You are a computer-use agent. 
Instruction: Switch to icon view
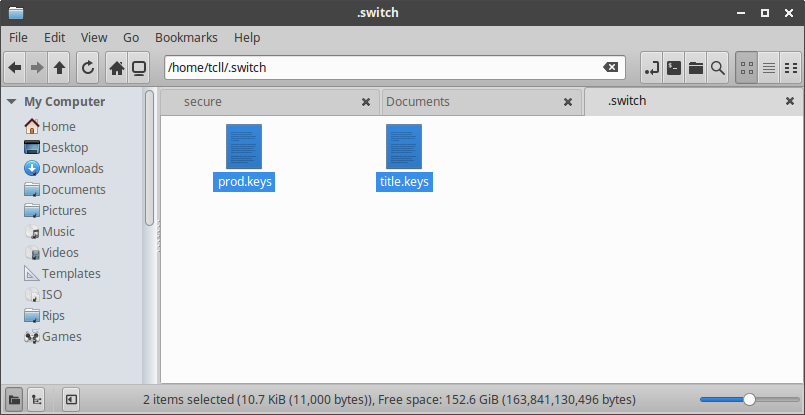pos(746,67)
